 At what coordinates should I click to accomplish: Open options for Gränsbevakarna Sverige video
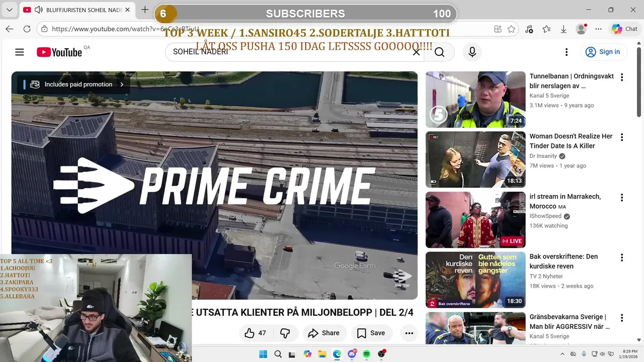622,318
